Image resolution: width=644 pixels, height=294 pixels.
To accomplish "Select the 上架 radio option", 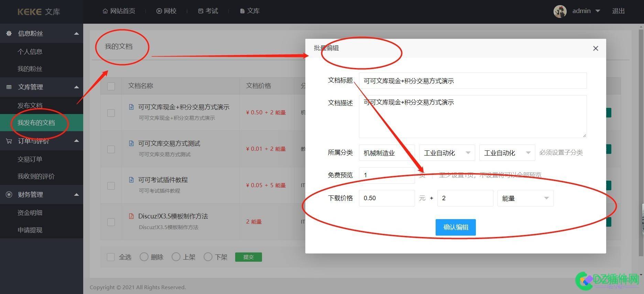I will click(176, 257).
